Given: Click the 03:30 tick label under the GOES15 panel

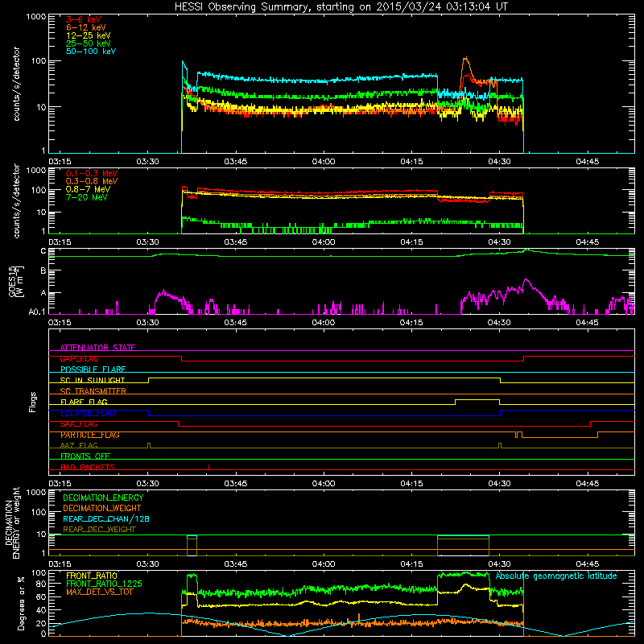Looking at the screenshot, I should (147, 323).
